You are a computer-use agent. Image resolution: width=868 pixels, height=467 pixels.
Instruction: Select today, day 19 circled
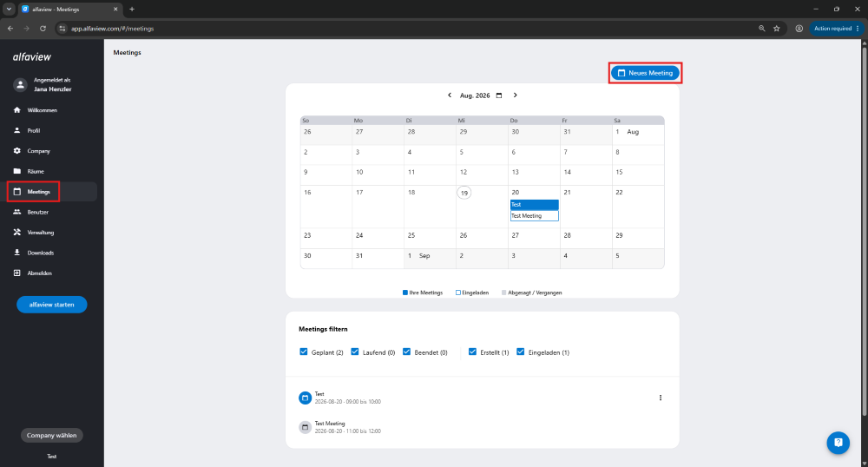coord(464,193)
